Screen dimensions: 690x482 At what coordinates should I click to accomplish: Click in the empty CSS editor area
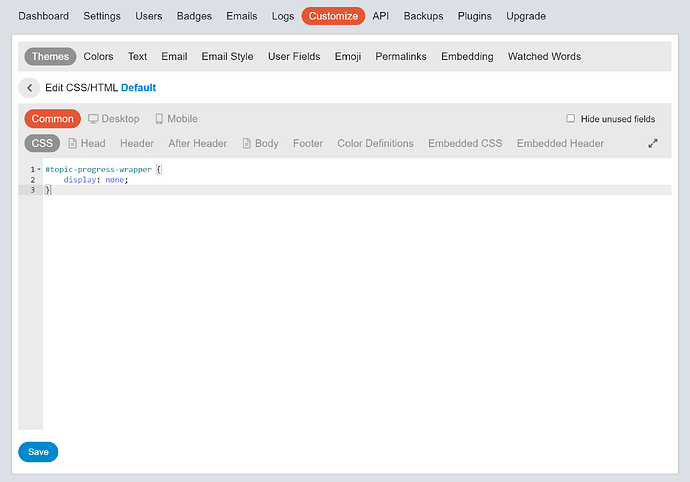pyautogui.click(x=357, y=312)
